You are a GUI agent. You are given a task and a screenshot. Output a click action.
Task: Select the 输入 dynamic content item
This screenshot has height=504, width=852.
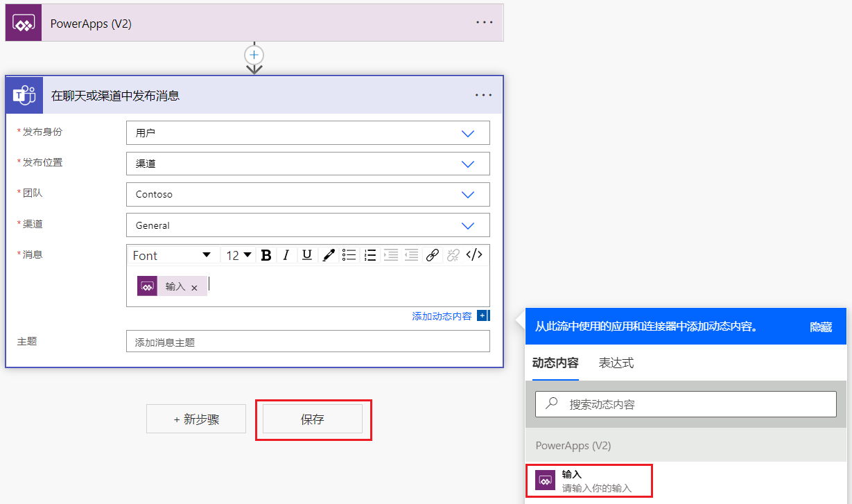pyautogui.click(x=589, y=480)
